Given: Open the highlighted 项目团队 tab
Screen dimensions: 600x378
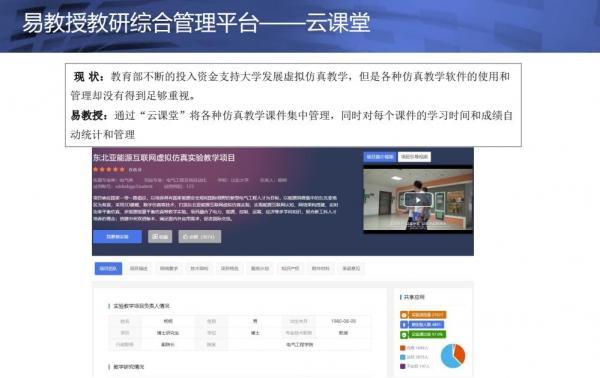Looking at the screenshot, I should click(108, 269).
